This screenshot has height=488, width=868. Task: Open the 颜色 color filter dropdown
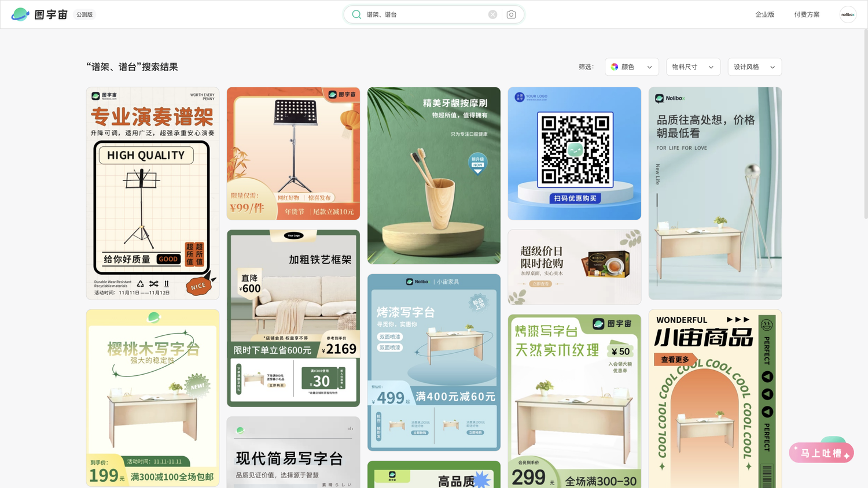(632, 67)
